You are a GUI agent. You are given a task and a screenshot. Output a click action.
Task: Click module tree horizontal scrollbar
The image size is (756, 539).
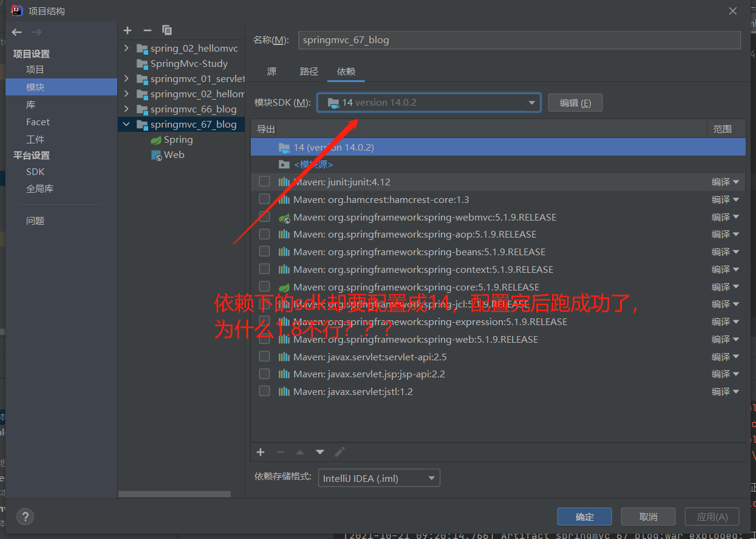tap(175, 494)
